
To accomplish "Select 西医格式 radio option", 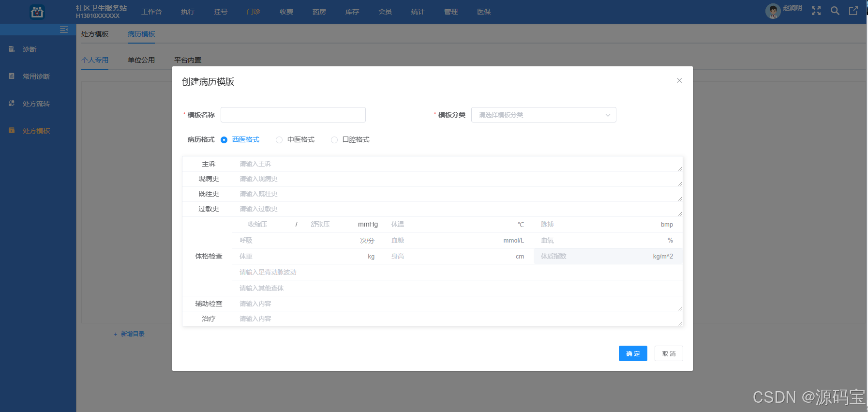I will [x=224, y=140].
